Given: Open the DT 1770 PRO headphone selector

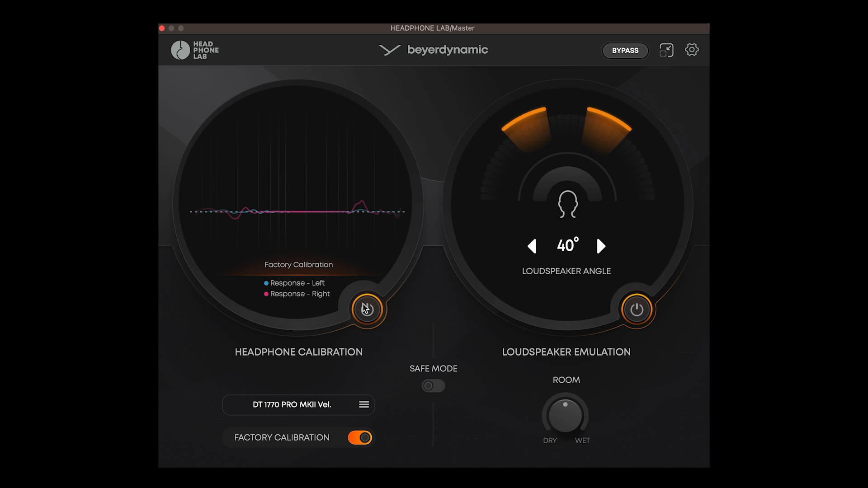Looking at the screenshot, I should (x=292, y=405).
